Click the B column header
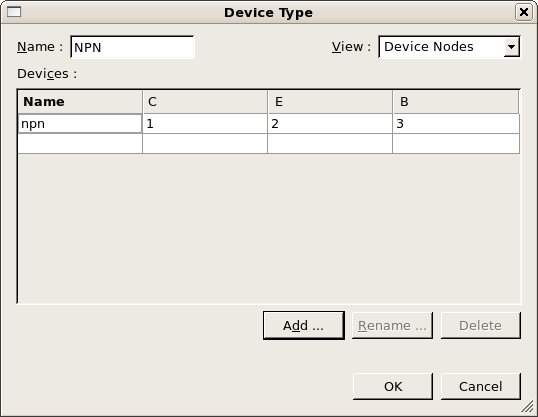Image resolution: width=538 pixels, height=417 pixels. 456,102
